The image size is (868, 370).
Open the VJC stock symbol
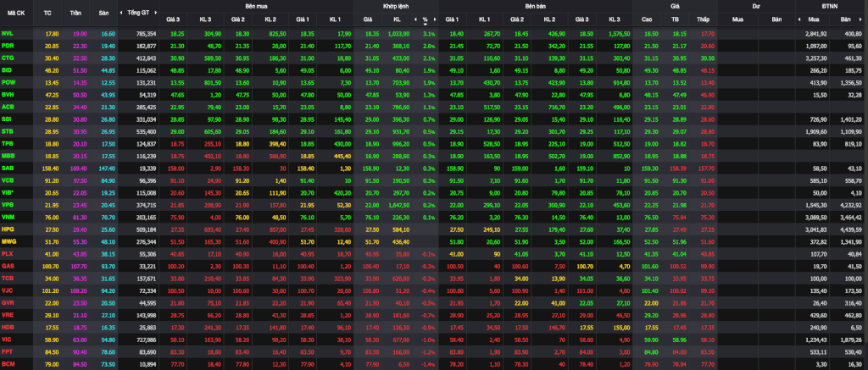7,290
